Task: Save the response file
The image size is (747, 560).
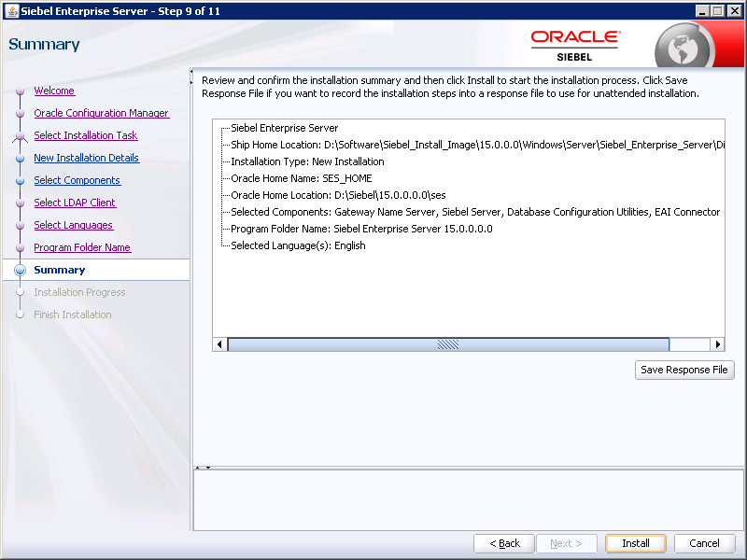Action: [684, 370]
